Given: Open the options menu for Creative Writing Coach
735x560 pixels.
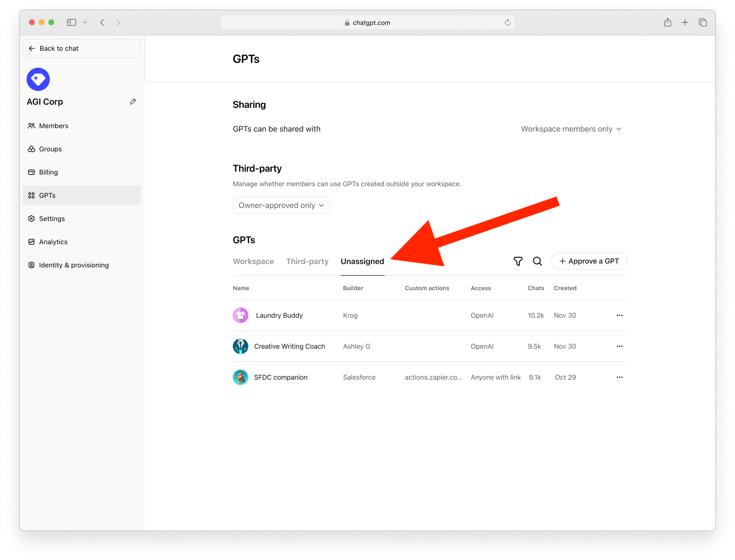Looking at the screenshot, I should tap(619, 346).
